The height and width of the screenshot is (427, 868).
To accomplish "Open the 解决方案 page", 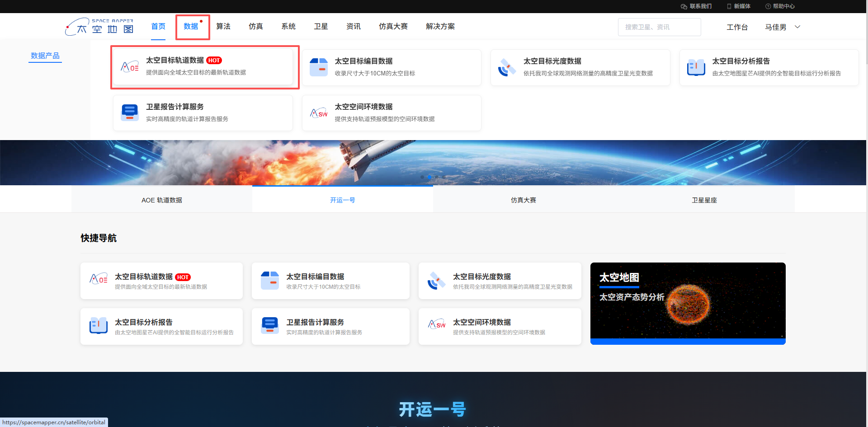I will pos(440,26).
